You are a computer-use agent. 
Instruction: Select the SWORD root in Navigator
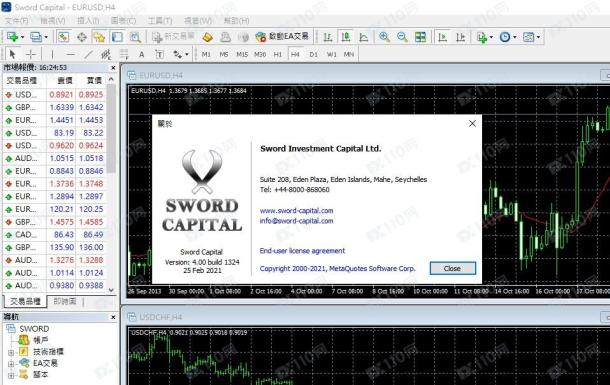pos(34,329)
